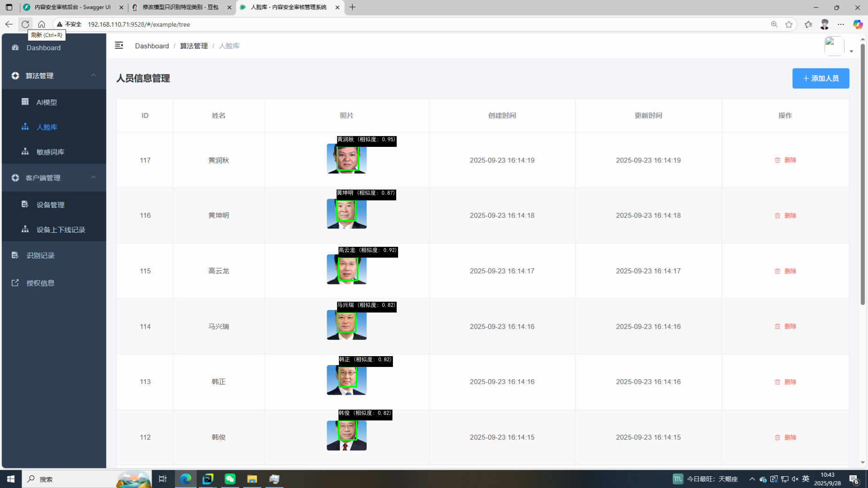The height and width of the screenshot is (488, 868).
Task: Select 敏感词库 in the sidebar
Action: [x=50, y=152]
